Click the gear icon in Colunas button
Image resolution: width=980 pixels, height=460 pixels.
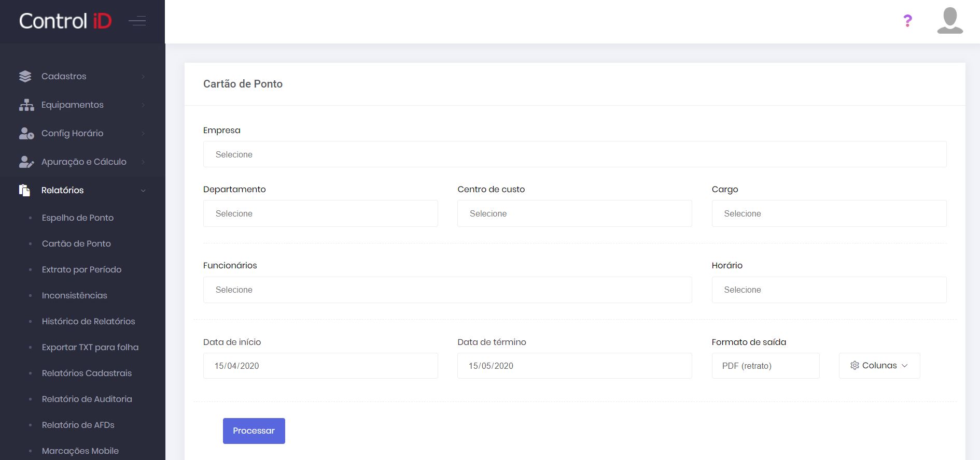pos(855,366)
